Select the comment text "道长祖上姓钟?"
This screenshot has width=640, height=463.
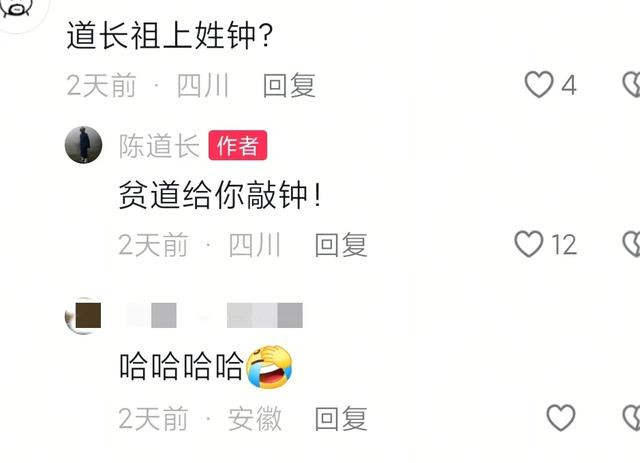point(169,36)
